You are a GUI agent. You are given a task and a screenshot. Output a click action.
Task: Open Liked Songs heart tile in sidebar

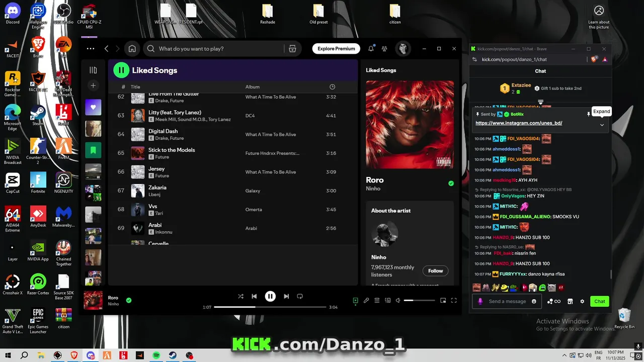click(93, 107)
